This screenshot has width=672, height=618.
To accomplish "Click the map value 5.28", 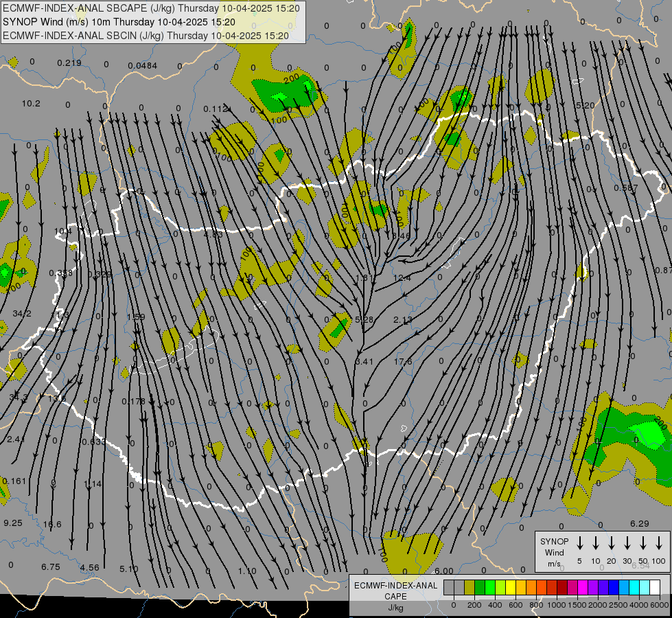I will [364, 320].
